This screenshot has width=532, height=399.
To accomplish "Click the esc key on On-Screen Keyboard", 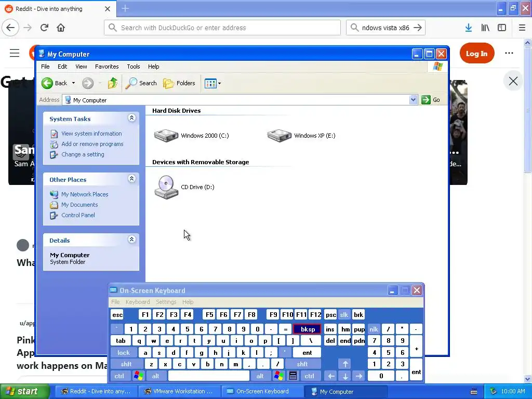I will tap(117, 315).
